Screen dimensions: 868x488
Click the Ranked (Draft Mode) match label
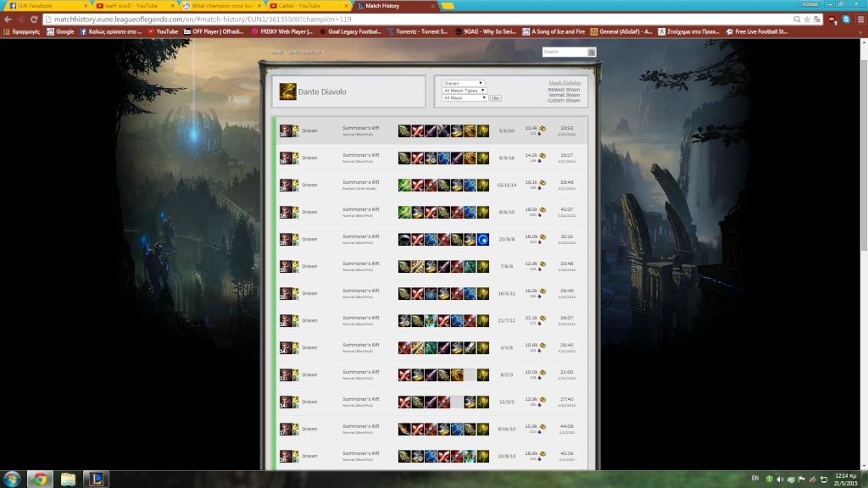pos(359,189)
